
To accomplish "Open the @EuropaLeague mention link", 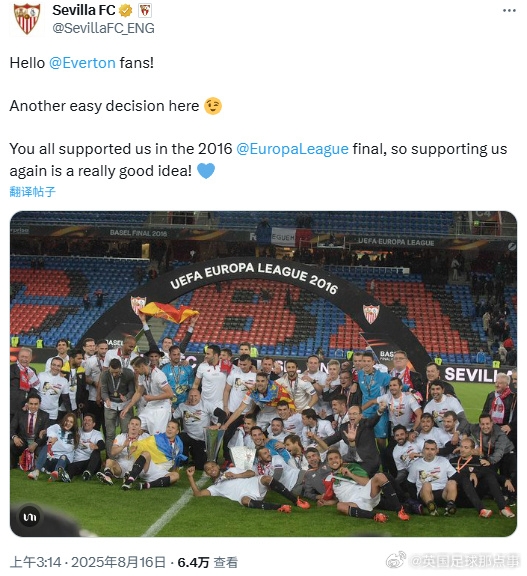I will pyautogui.click(x=292, y=149).
